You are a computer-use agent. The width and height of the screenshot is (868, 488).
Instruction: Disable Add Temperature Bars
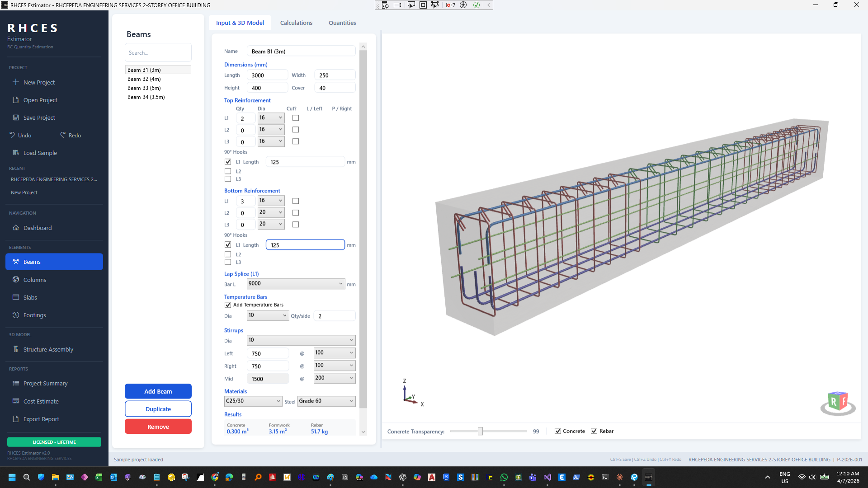pos(228,305)
